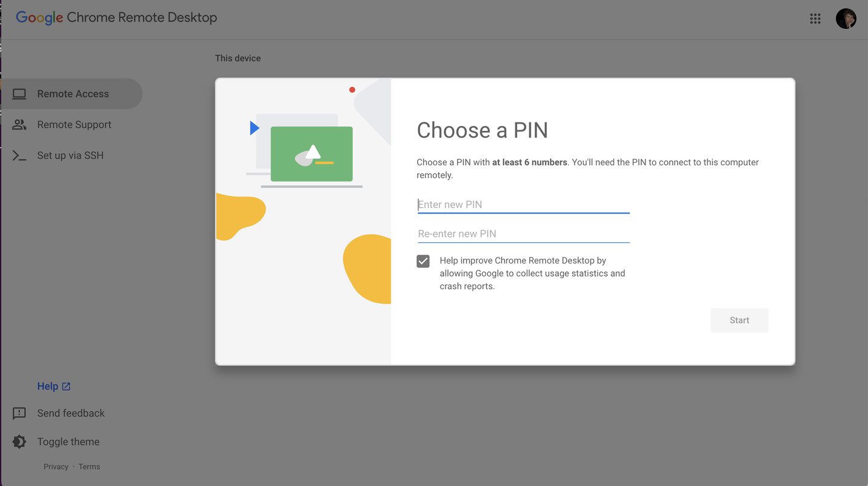Go to Set up via SSH

click(x=71, y=156)
